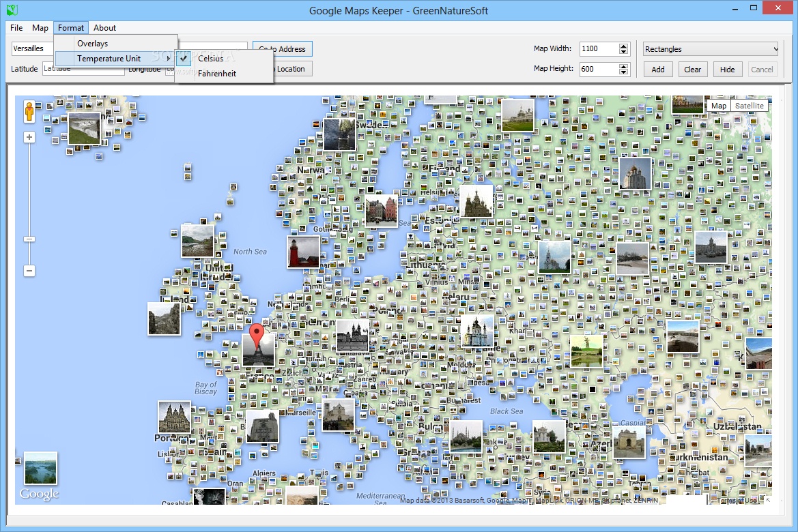Open the Terms of Use link
Image resolution: width=798 pixels, height=532 pixels.
(738, 501)
